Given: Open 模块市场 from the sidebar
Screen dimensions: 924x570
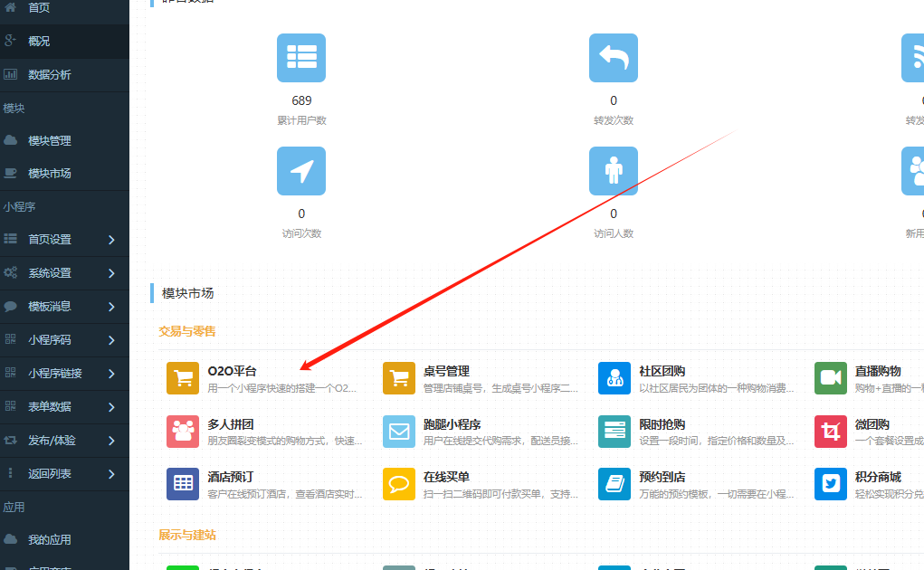Looking at the screenshot, I should point(50,174).
